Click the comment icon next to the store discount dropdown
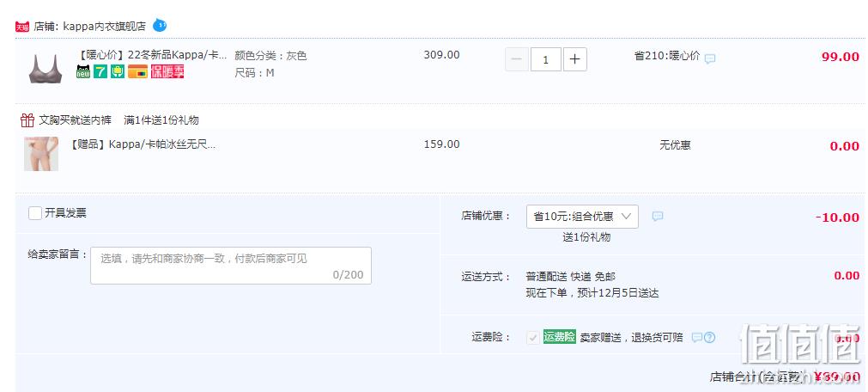Viewport: 868px width, 392px height. point(657,217)
